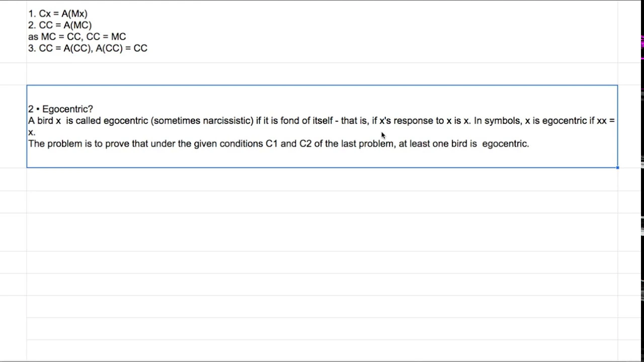
Task: Click the words 'In symbols' in the definition
Action: pos(497,121)
